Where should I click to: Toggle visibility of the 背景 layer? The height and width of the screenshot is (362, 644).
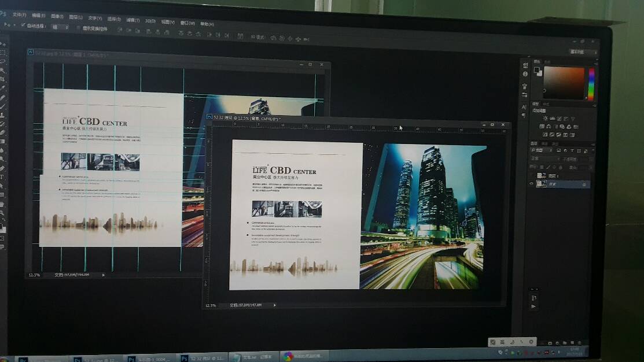532,184
